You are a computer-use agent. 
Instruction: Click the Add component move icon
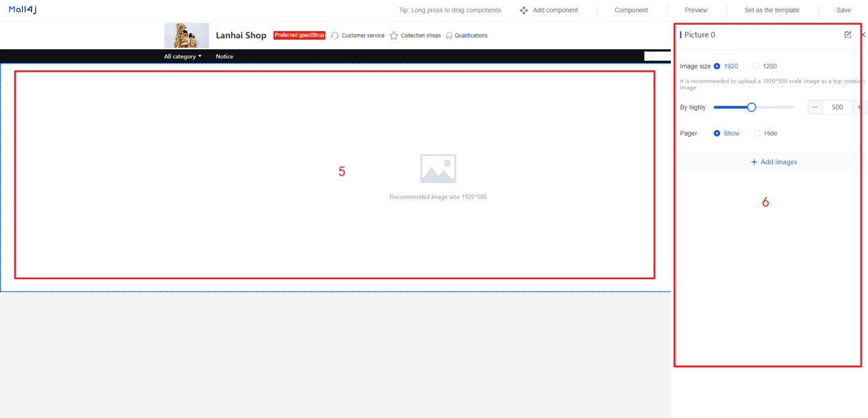tap(524, 10)
